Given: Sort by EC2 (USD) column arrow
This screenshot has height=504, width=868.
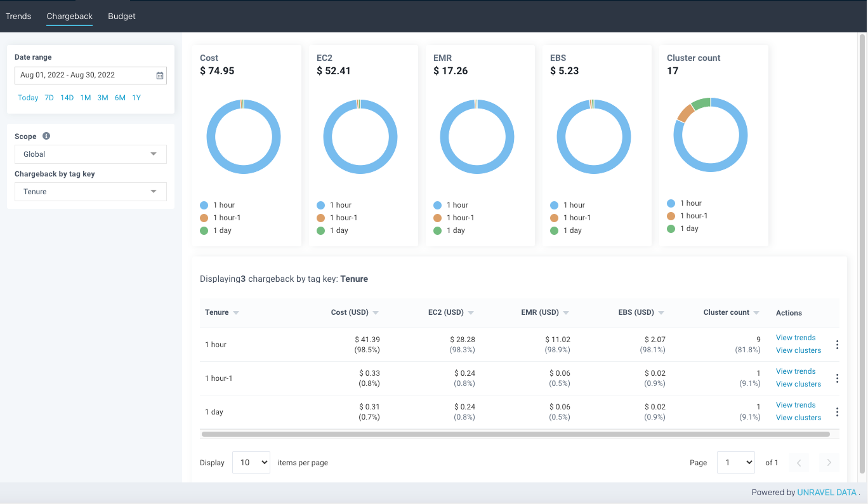Looking at the screenshot, I should coord(471,313).
